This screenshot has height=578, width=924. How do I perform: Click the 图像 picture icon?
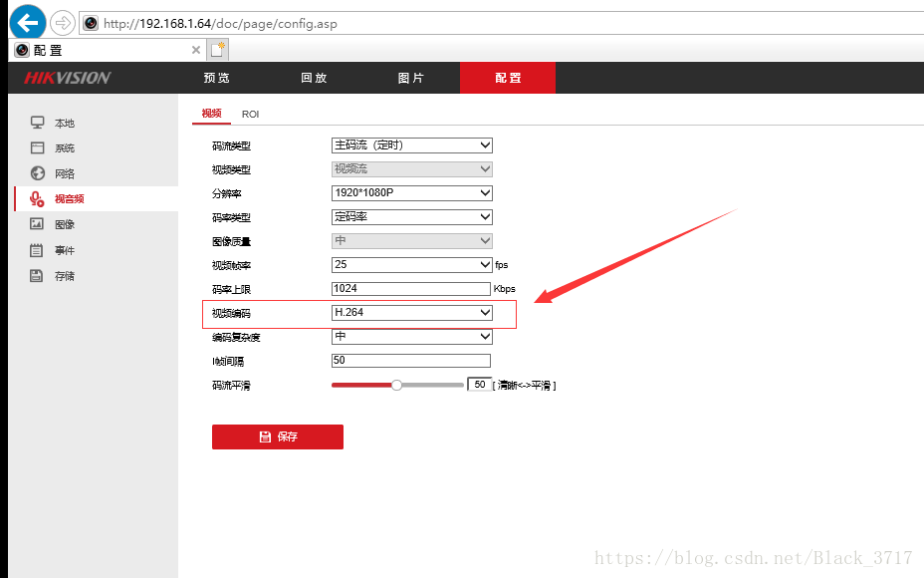[x=37, y=224]
